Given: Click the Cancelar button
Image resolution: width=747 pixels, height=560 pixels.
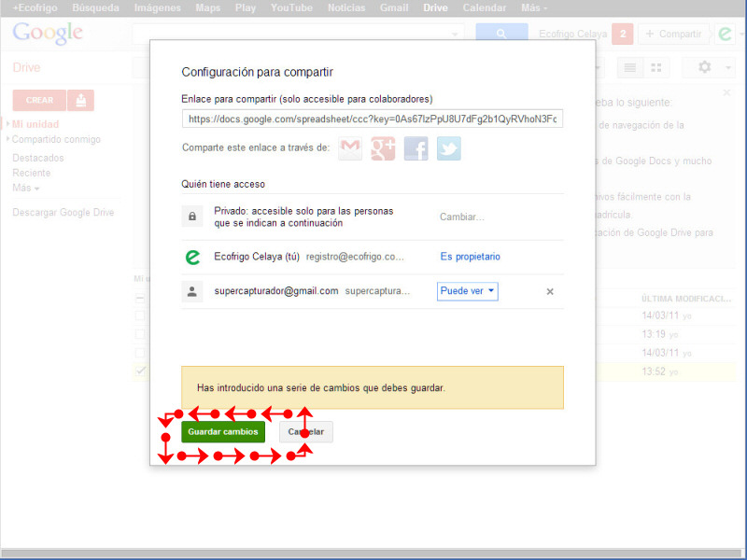Looking at the screenshot, I should tap(306, 432).
